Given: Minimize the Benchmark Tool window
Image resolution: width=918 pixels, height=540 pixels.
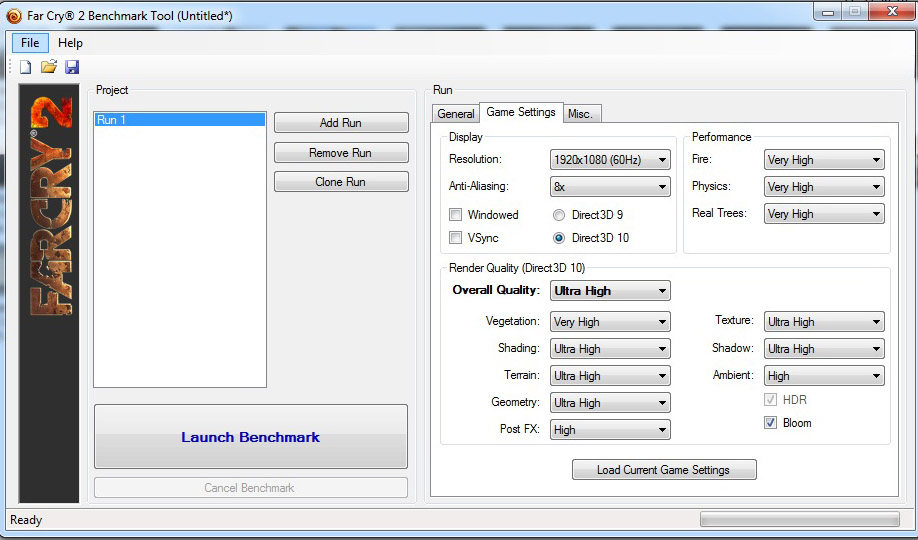Looking at the screenshot, I should pos(828,11).
